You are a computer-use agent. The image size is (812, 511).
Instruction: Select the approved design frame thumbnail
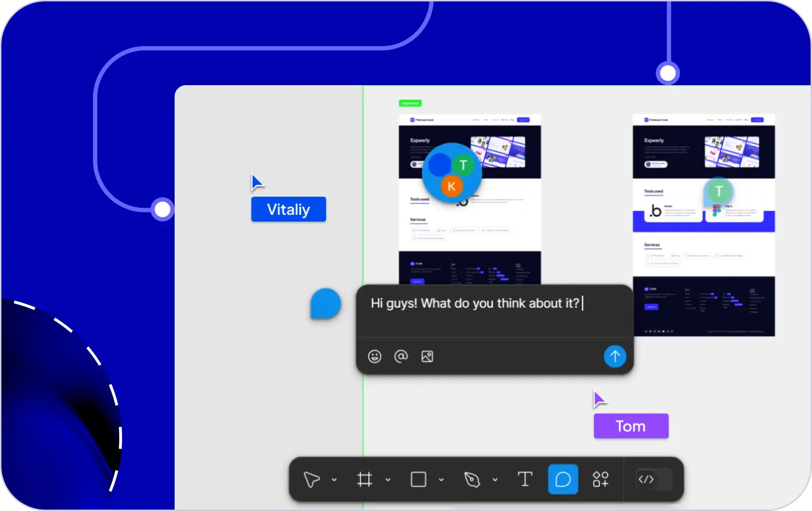[x=470, y=199]
